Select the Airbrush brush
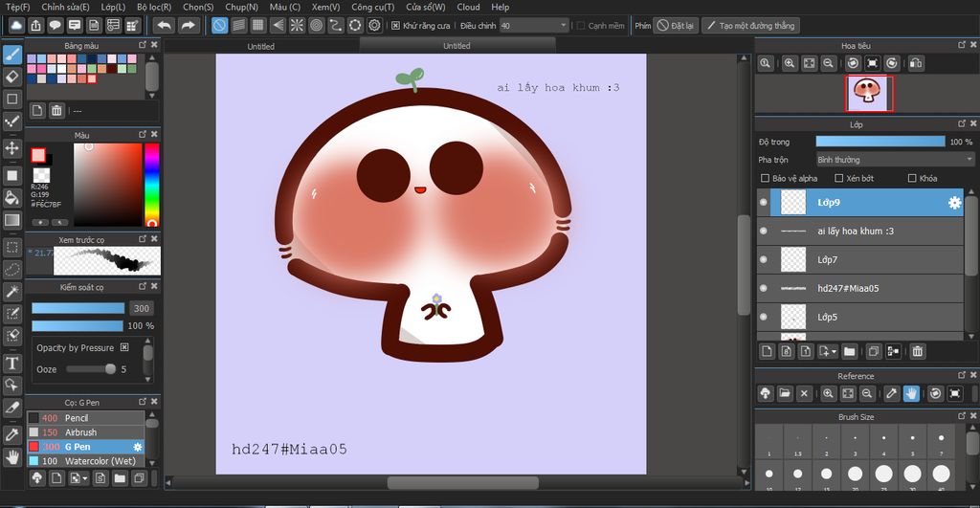 pos(85,432)
